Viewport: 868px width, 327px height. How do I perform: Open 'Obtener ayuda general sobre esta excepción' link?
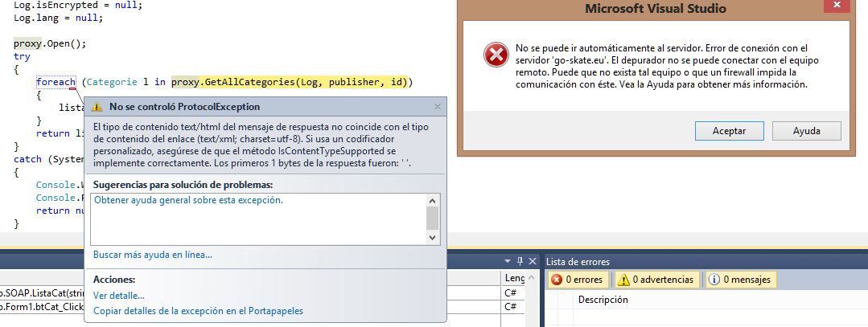(x=188, y=200)
